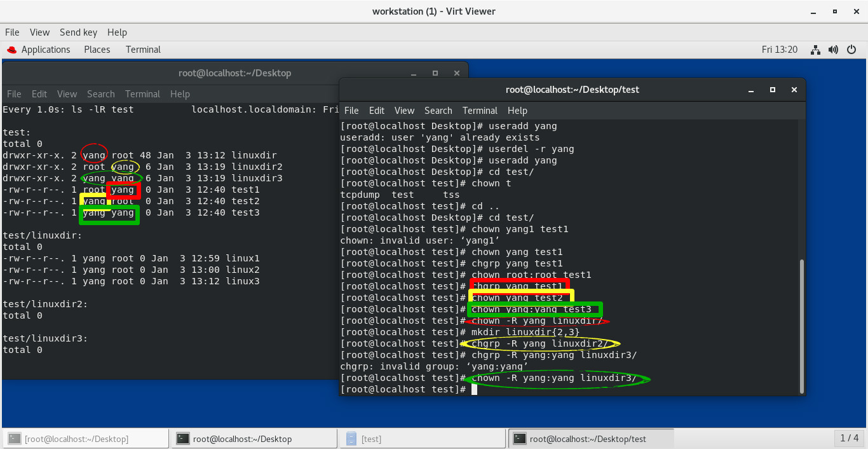Open View menu in Desktop/test terminal
This screenshot has height=449, width=868.
coord(404,110)
